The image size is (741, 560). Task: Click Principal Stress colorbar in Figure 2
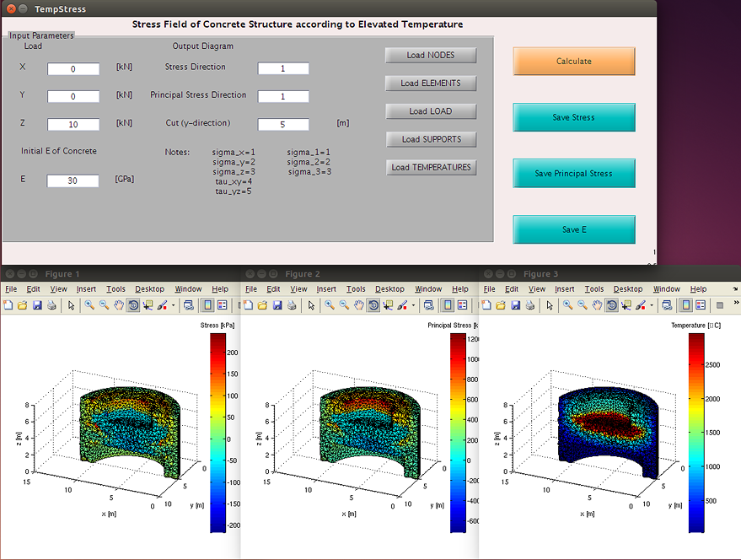pos(458,433)
